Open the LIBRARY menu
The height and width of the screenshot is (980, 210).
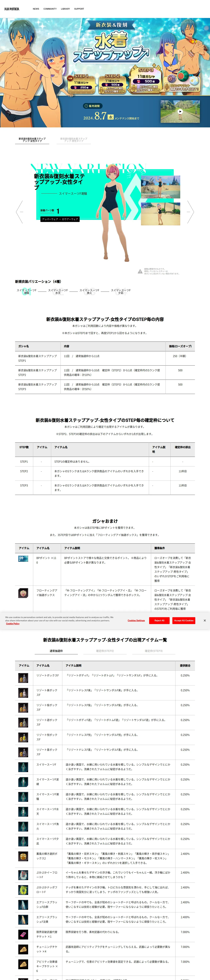(66, 9)
